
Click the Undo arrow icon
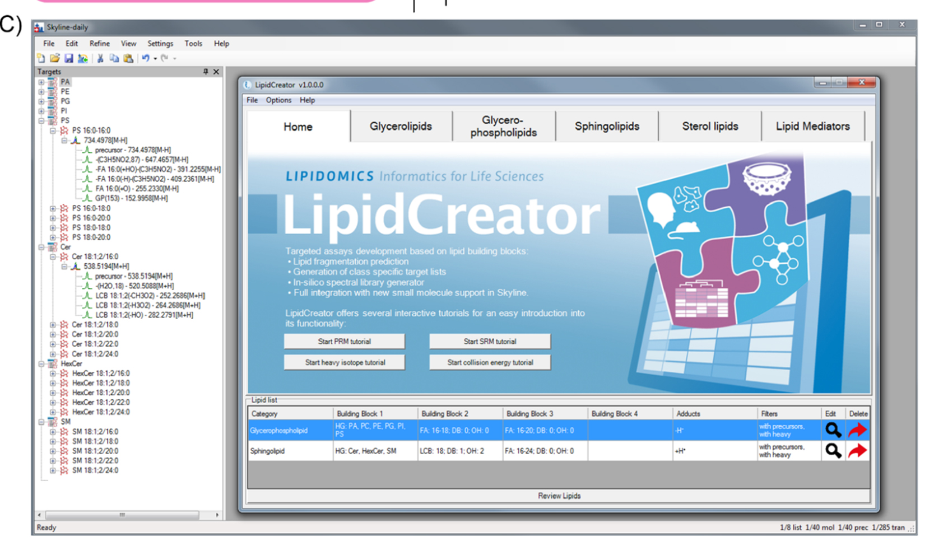click(146, 58)
